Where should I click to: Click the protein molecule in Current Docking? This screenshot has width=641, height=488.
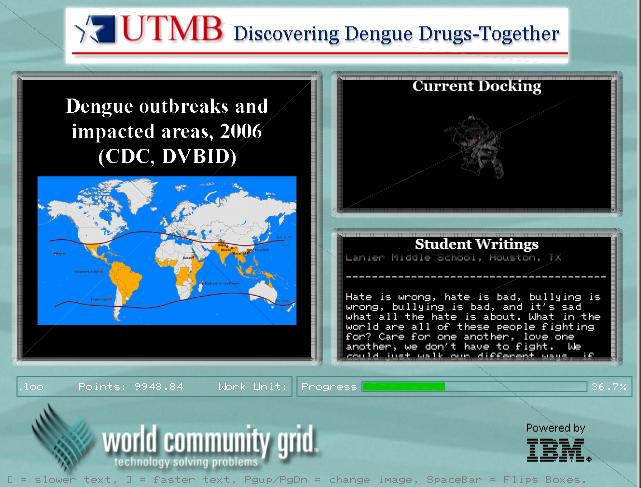(475, 147)
